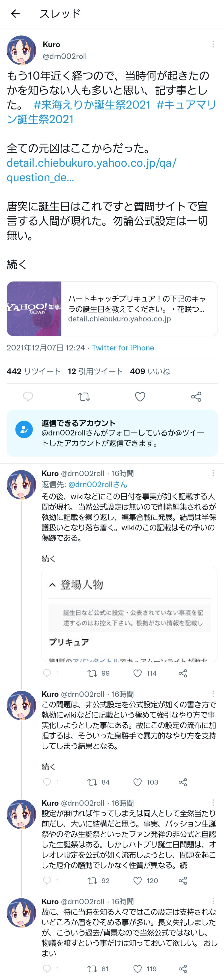Reply to the main tweet via bubble icon
The width and height of the screenshot is (224, 980).
[x=28, y=397]
